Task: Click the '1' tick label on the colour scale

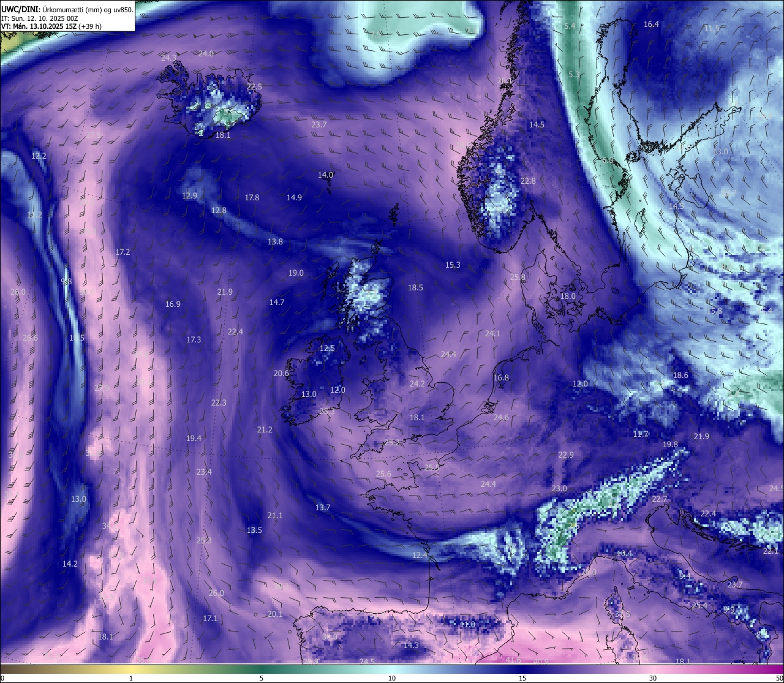Action: point(131,678)
